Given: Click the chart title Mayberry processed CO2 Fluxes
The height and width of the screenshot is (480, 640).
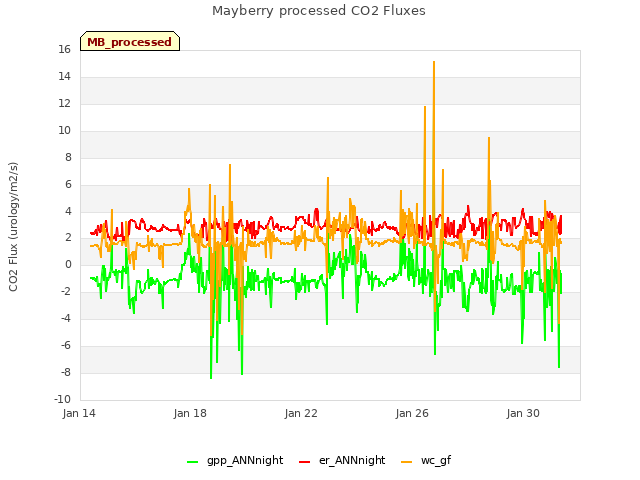Looking at the screenshot, I should pos(318,11).
